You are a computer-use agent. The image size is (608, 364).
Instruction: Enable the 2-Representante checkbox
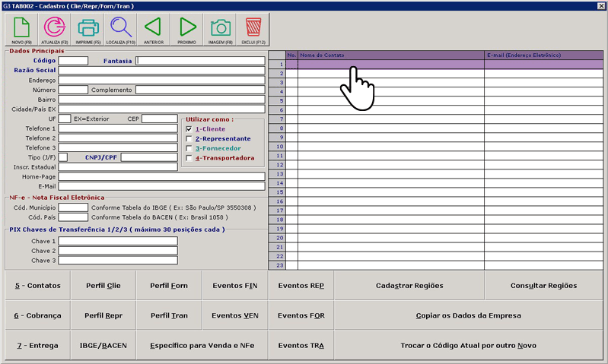pos(189,139)
